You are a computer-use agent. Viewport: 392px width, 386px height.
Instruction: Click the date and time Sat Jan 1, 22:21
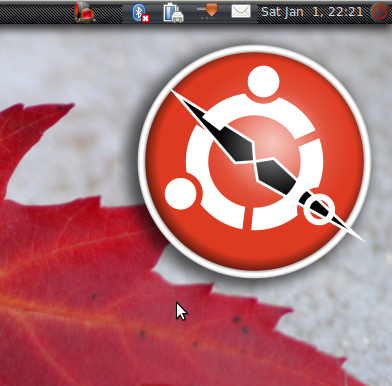click(x=312, y=12)
